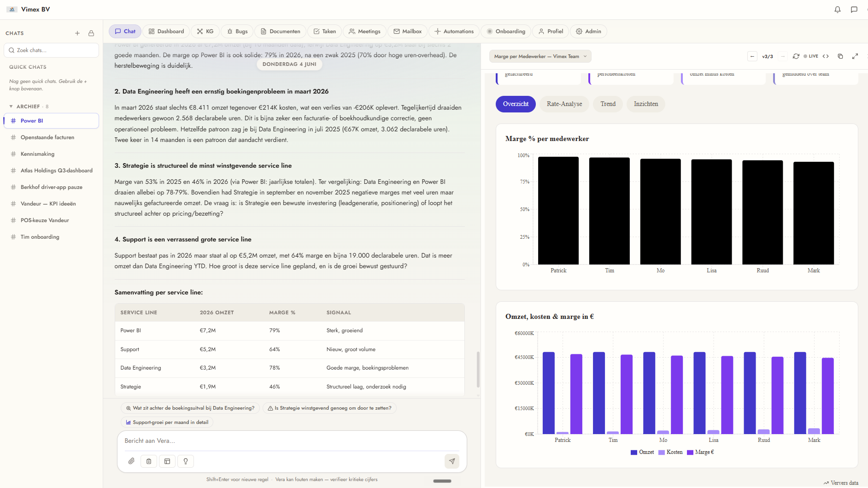
Task: Start a new chat with the plus icon
Action: click(77, 33)
